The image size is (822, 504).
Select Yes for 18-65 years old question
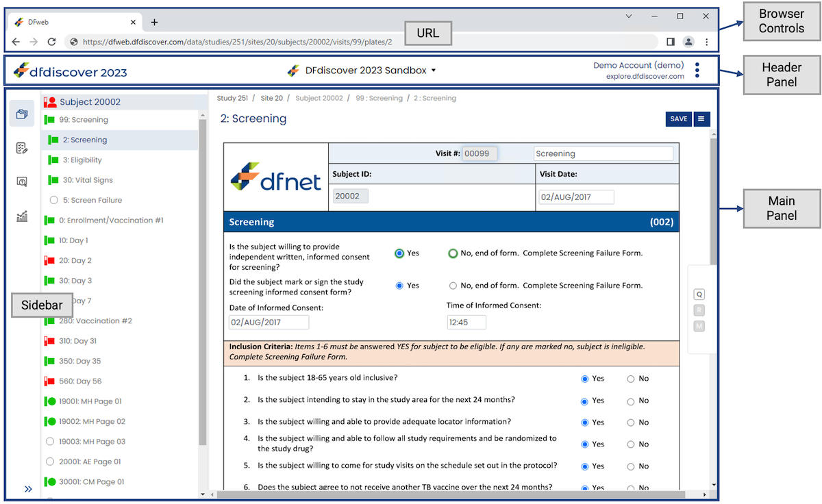585,379
